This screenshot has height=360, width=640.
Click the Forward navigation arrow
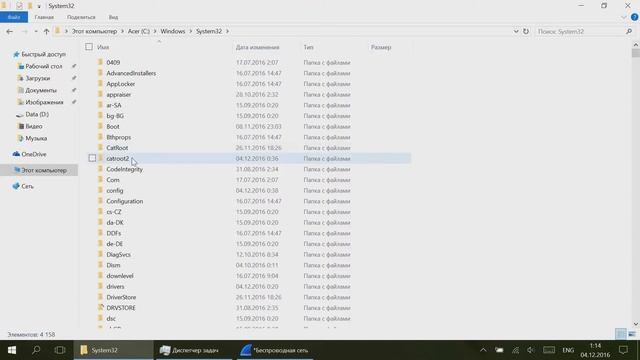pos(24,31)
